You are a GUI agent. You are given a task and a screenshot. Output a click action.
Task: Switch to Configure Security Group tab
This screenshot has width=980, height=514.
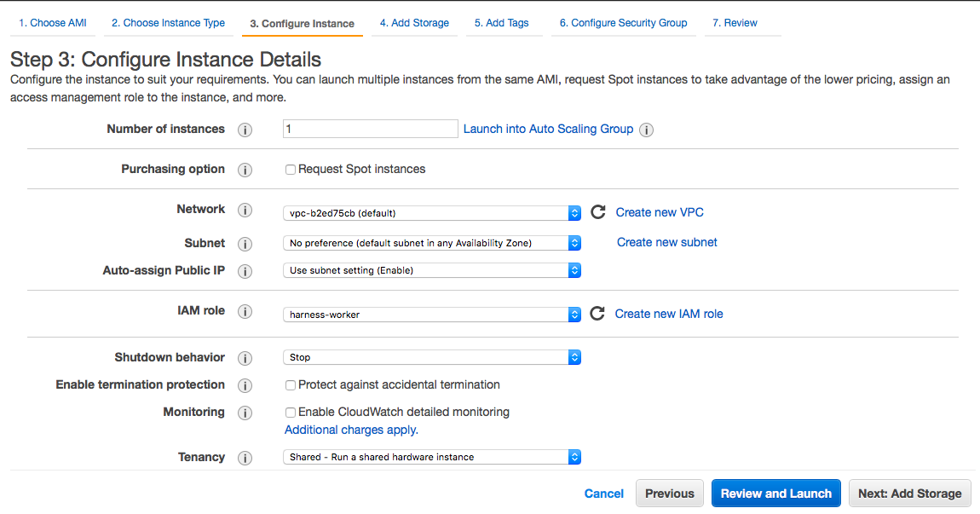pos(623,23)
